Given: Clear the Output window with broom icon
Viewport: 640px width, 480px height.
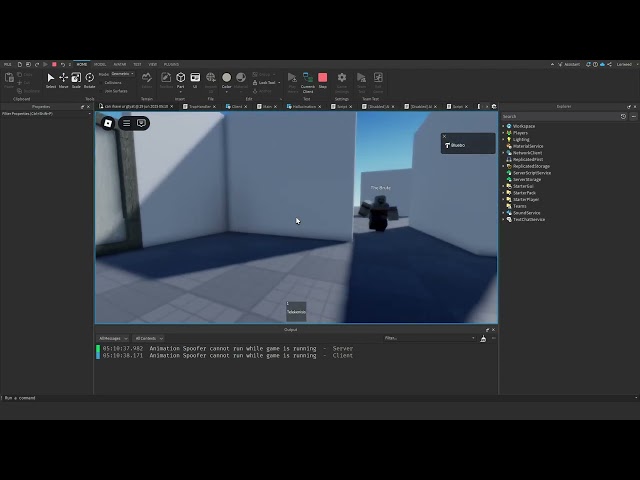Looking at the screenshot, I should pyautogui.click(x=483, y=338).
